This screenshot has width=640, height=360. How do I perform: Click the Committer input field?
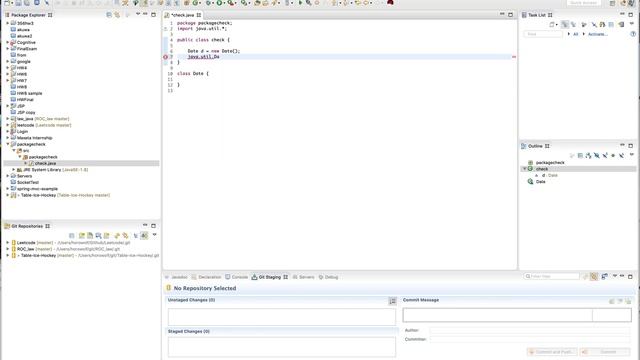(530, 339)
